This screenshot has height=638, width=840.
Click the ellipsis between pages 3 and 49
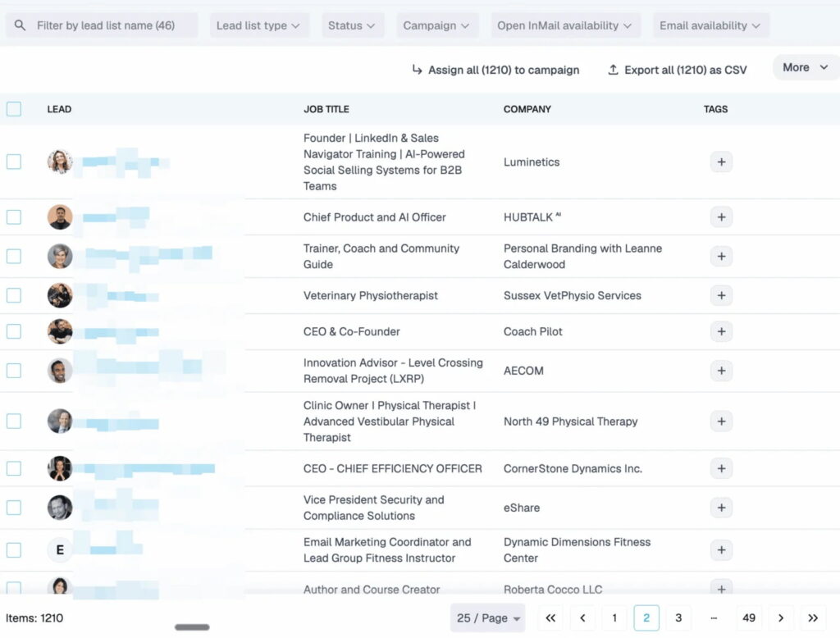(714, 617)
